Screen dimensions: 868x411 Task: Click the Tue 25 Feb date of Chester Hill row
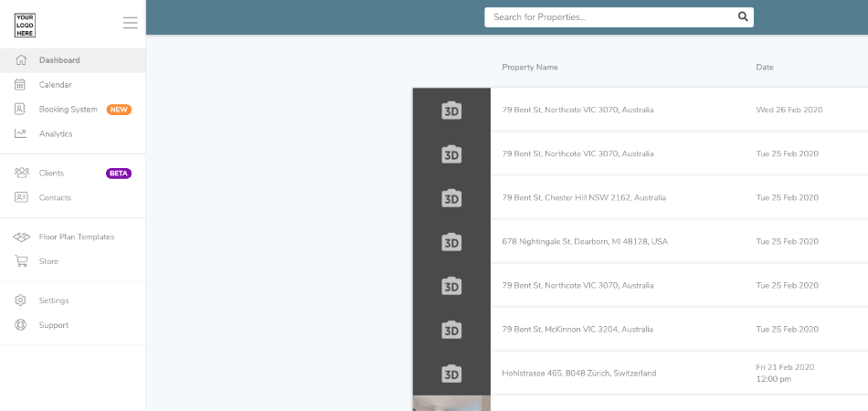(x=788, y=198)
